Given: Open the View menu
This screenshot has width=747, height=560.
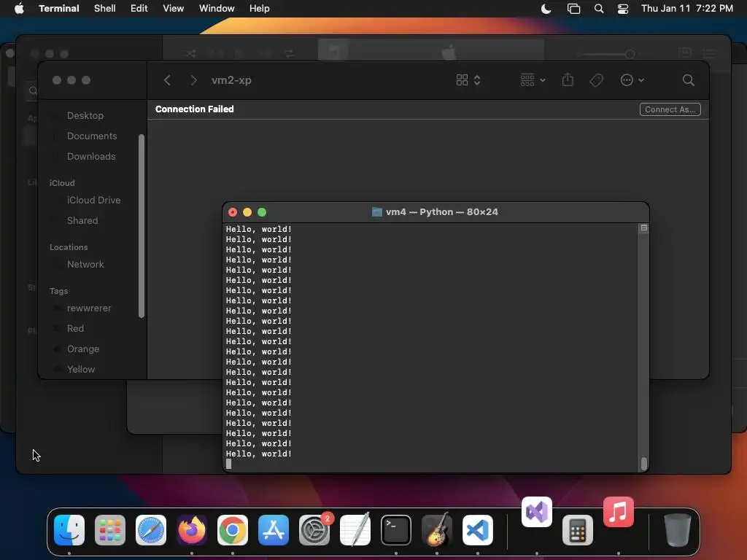Looking at the screenshot, I should click(x=174, y=9).
